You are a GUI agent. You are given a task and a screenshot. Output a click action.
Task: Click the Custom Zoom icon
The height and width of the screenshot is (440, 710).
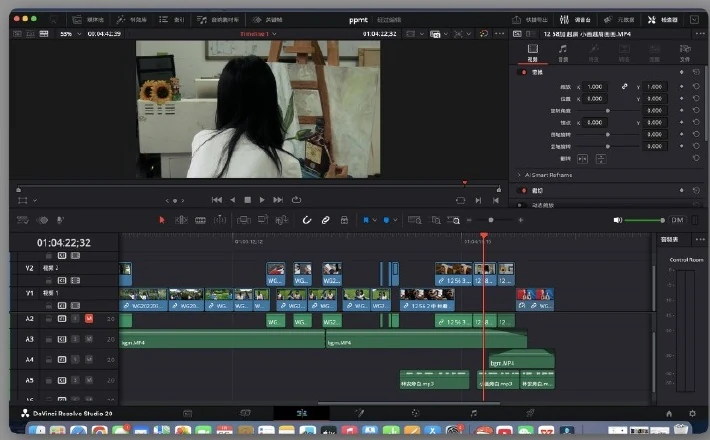pyautogui.click(x=454, y=220)
